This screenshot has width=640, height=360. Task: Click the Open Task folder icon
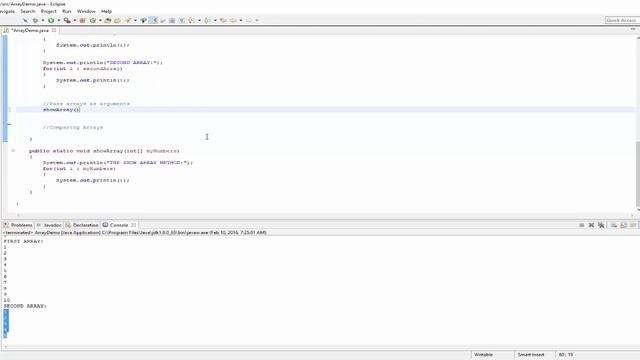tap(117, 20)
